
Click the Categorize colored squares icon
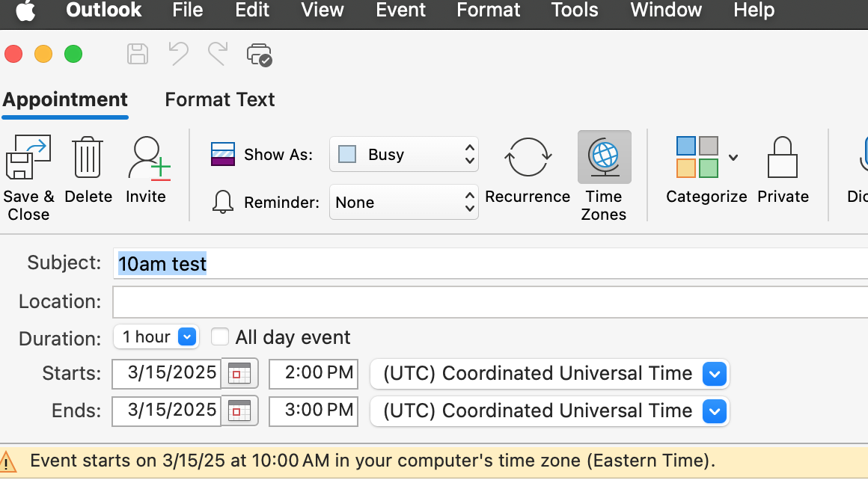click(697, 157)
